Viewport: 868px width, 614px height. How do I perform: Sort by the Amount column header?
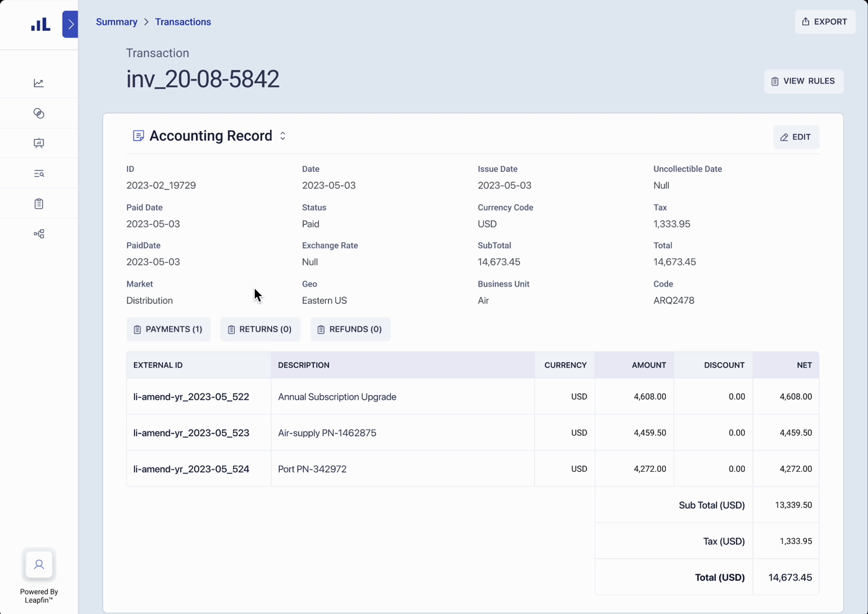click(x=648, y=365)
